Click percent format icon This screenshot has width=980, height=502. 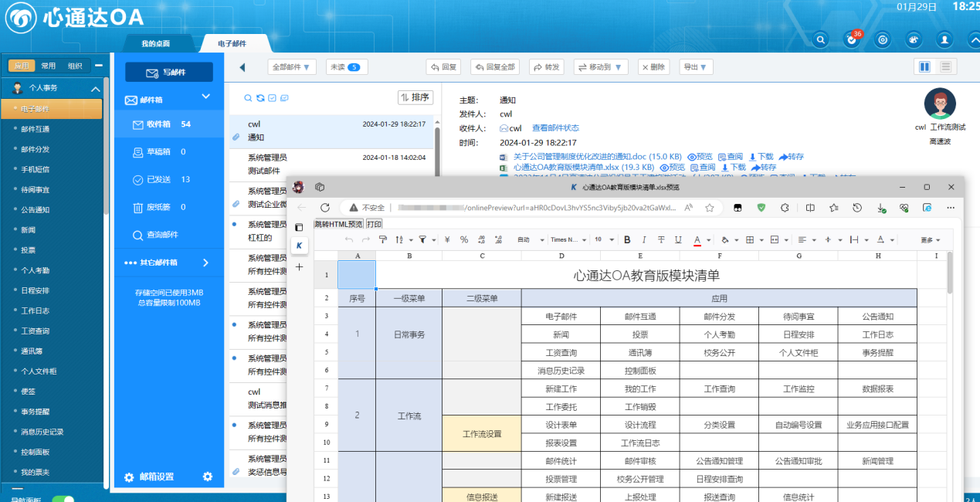(x=464, y=239)
